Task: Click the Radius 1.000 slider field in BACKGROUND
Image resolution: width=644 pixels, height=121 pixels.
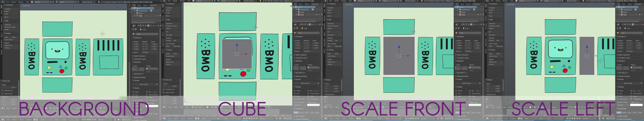Action: [9, 87]
